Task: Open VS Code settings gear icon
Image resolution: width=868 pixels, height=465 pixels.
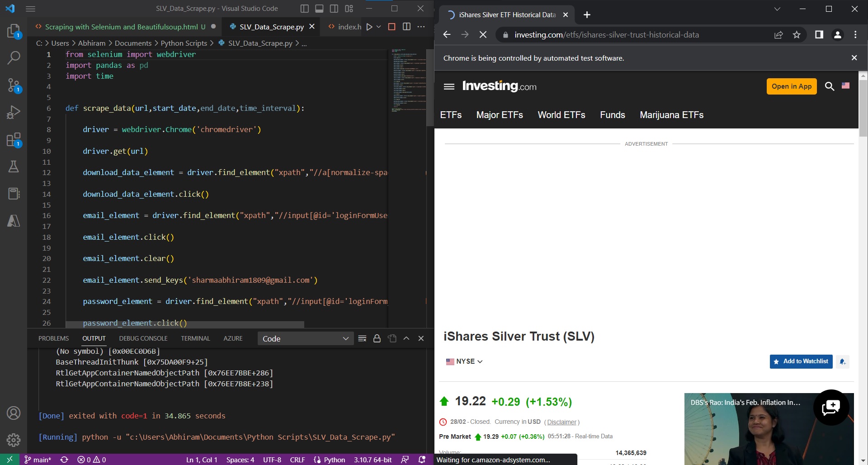Action: pyautogui.click(x=14, y=440)
